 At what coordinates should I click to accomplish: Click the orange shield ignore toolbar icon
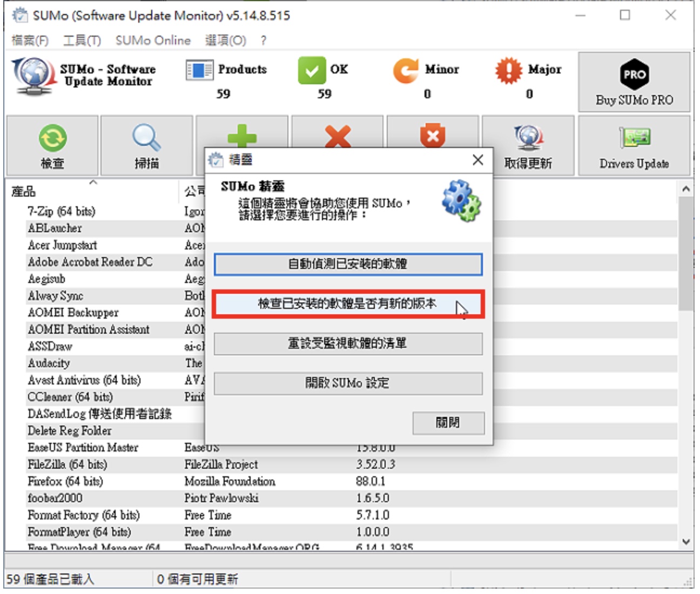(433, 135)
